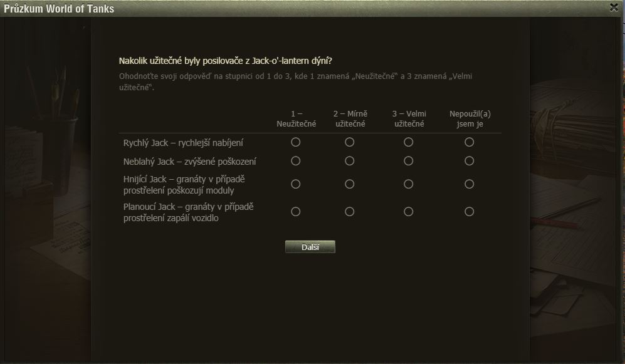Rate Hnijící Jack as 1 – Neužitečné

(296, 184)
